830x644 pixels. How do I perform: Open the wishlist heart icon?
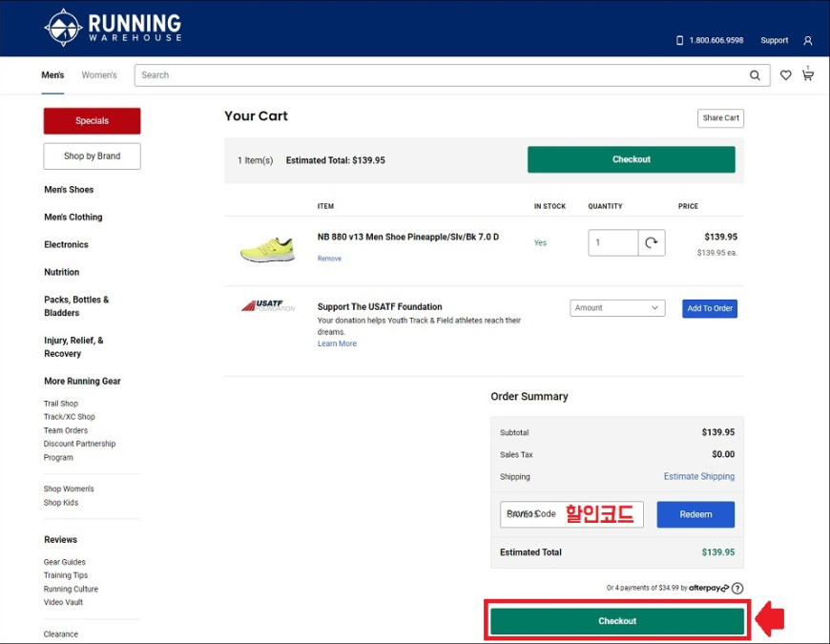[785, 75]
